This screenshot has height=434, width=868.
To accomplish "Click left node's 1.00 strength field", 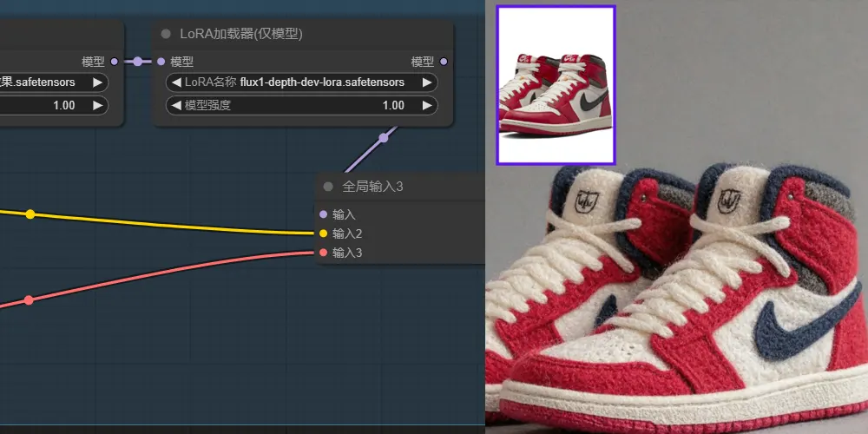I will [54, 105].
